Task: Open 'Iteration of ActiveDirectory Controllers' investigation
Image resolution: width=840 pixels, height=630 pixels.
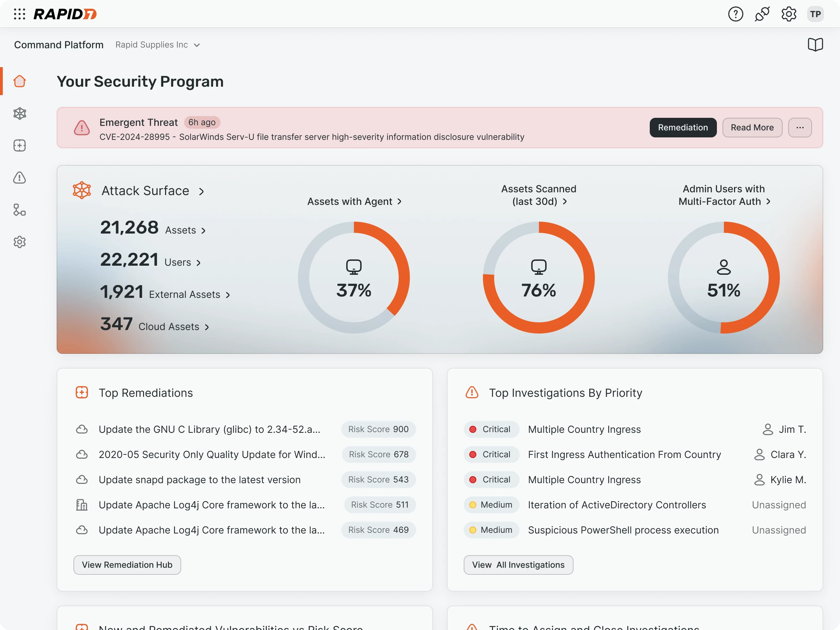Action: 617,505
